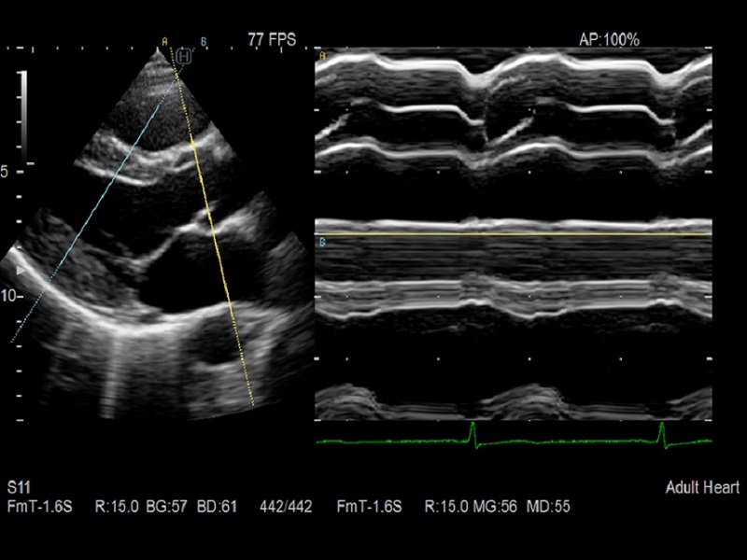Viewport: 747px width, 560px height.
Task: Select the blue cursor line B label
Action: click(x=204, y=41)
